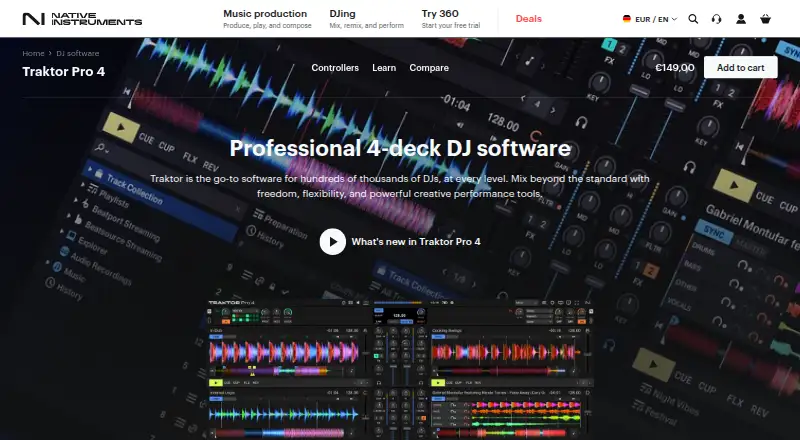
Task: Open the Try 360 menu
Action: [x=451, y=18]
